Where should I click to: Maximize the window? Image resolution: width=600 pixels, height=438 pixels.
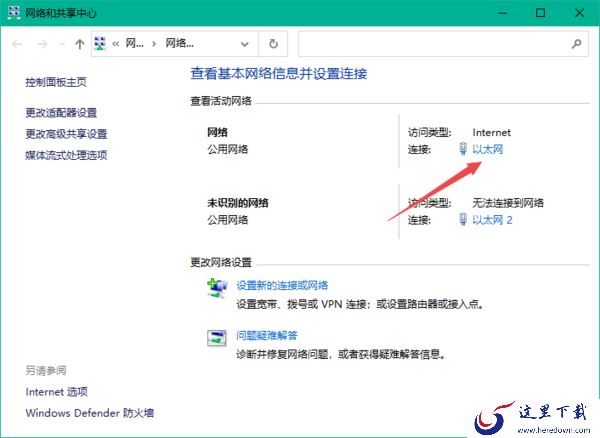[x=540, y=13]
